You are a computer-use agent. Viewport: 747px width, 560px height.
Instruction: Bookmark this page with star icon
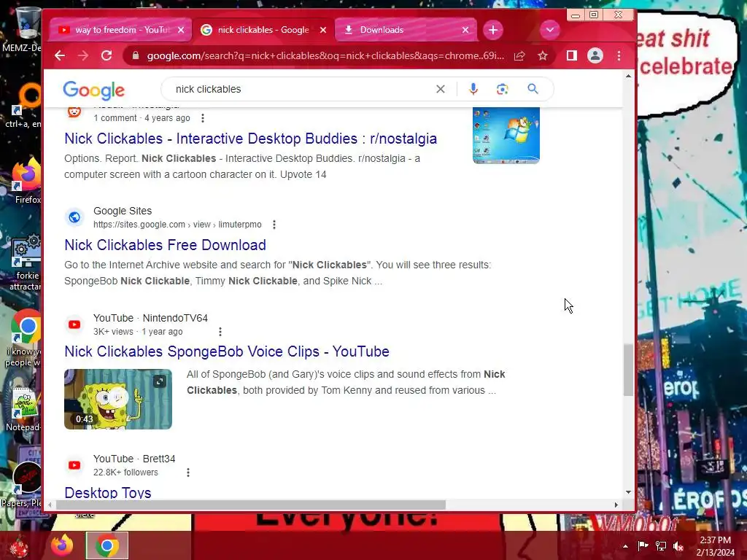pos(543,55)
